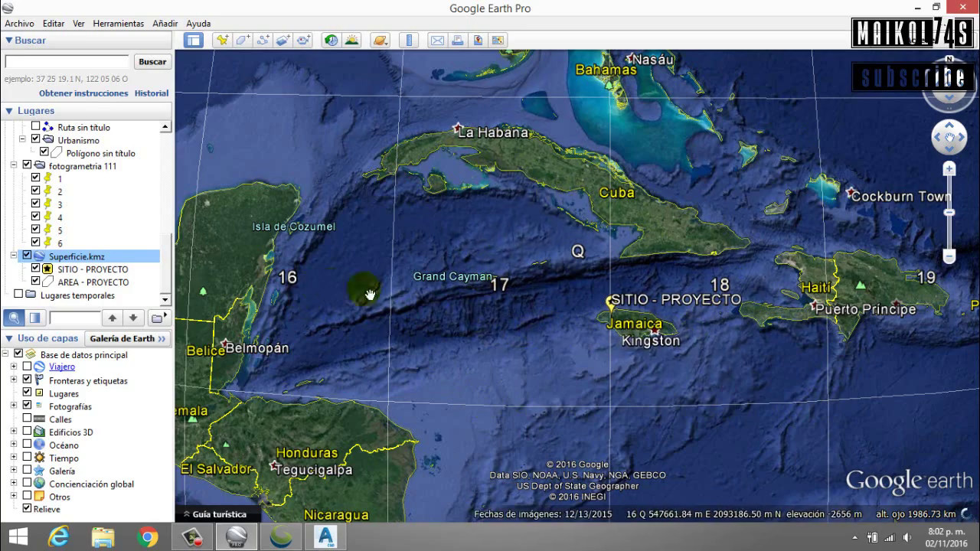This screenshot has width=980, height=551.
Task: Click the SITIO - PROYECTO yellow placemark on map
Action: coord(610,303)
